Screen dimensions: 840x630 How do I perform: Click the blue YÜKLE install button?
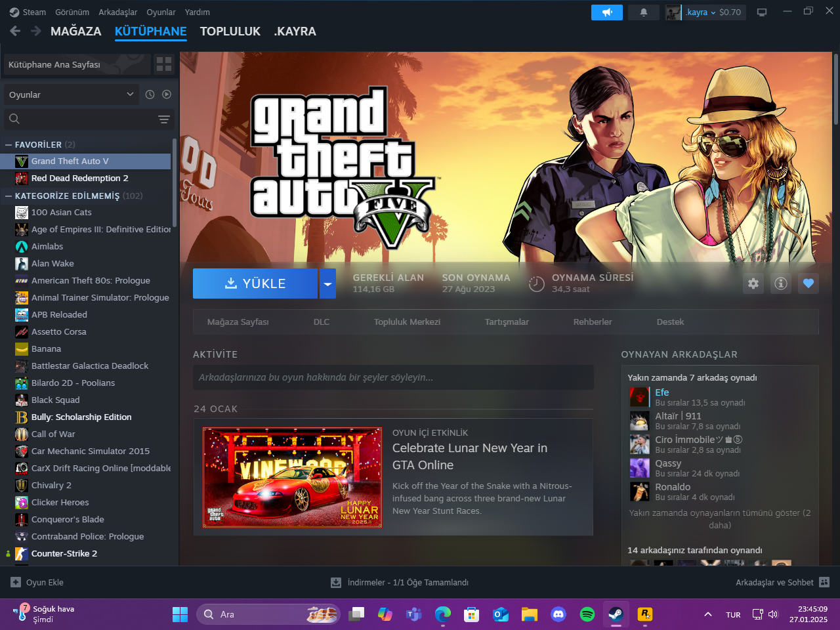tap(255, 283)
